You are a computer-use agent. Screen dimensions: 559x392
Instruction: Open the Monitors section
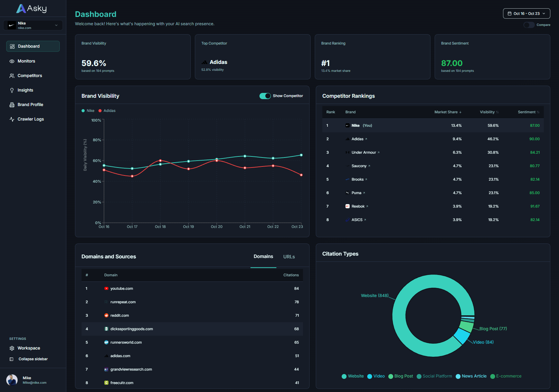(26, 61)
